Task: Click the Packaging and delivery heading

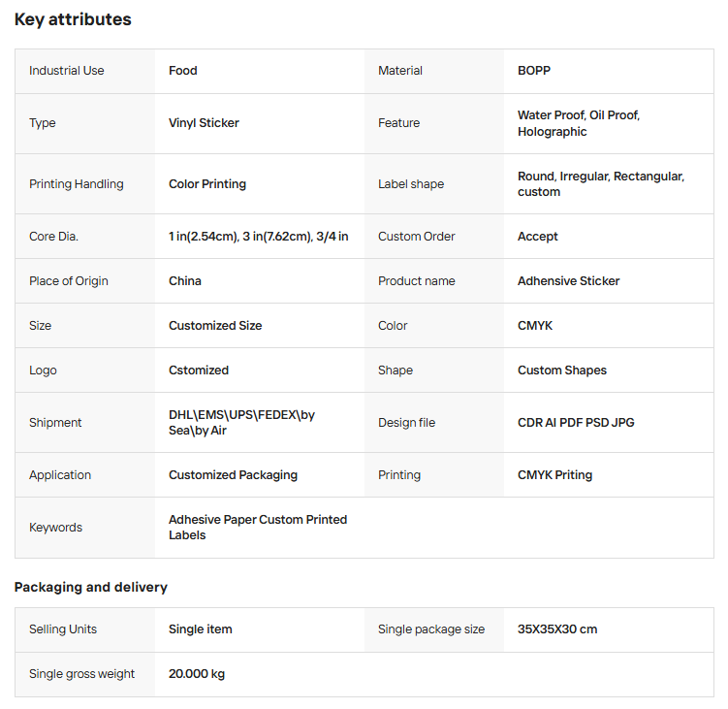Action: [x=90, y=587]
